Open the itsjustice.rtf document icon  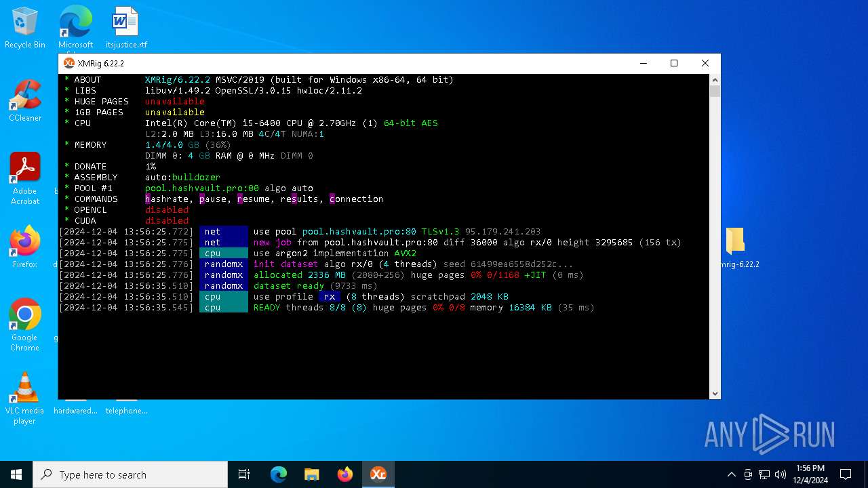126,27
